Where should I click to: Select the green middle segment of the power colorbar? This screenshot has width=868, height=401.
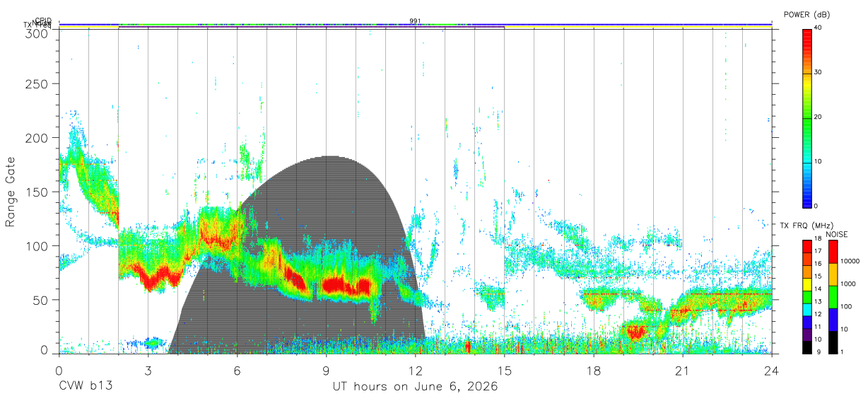[x=807, y=139]
